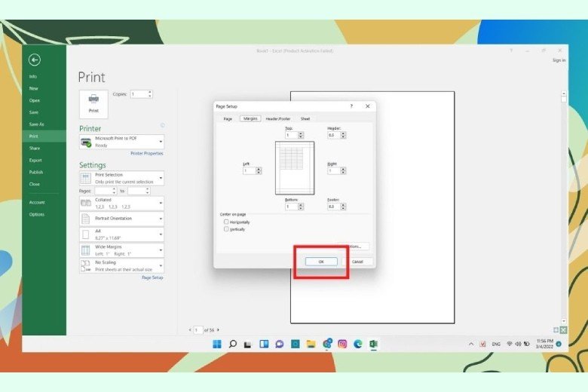Open taskbar Search magnifier
The height and width of the screenshot is (392, 588).
tap(232, 344)
